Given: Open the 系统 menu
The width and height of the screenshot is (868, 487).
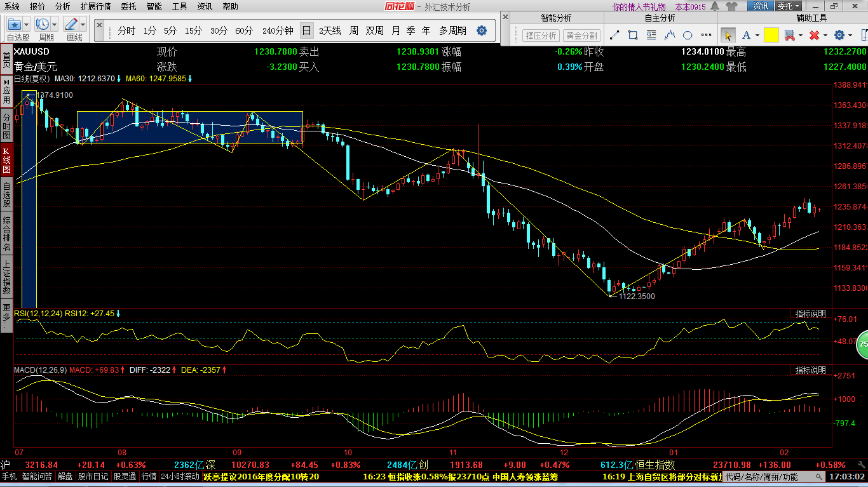Looking at the screenshot, I should point(12,6).
